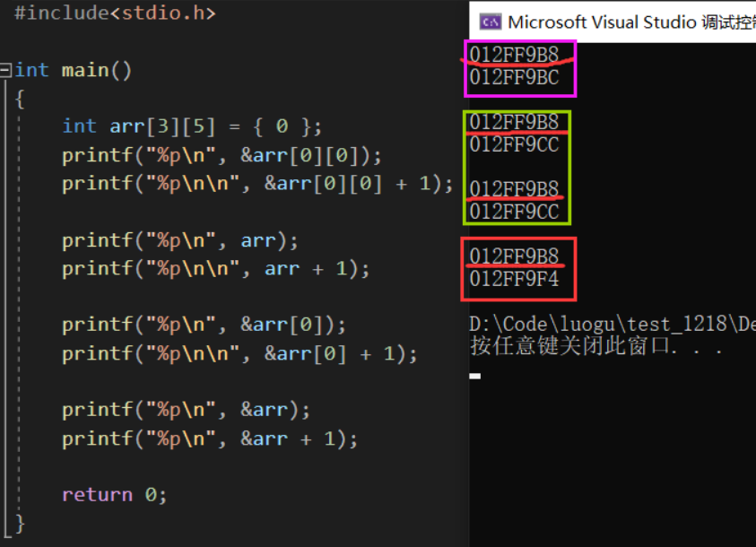The height and width of the screenshot is (547, 756).
Task: Click the printf line with &arr[0] + 1
Action: [239, 354]
